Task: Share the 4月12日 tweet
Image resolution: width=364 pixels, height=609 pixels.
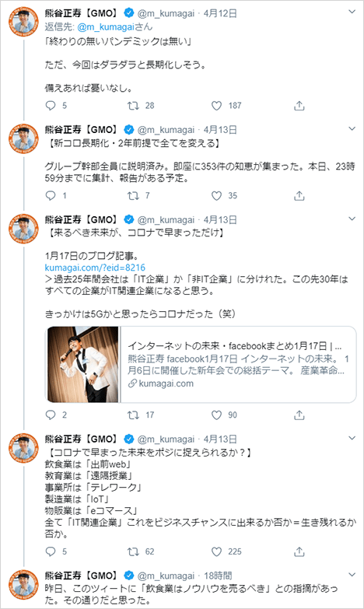Action: point(299,106)
